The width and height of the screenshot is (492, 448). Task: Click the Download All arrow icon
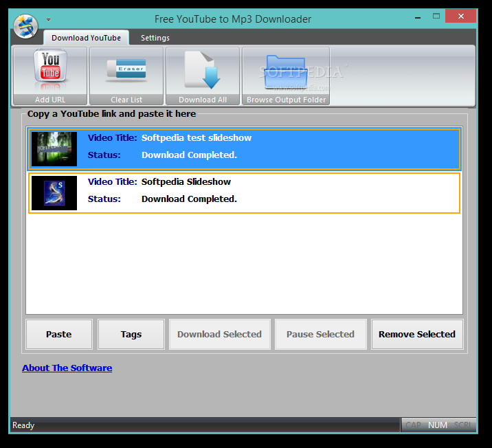pyautogui.click(x=203, y=76)
